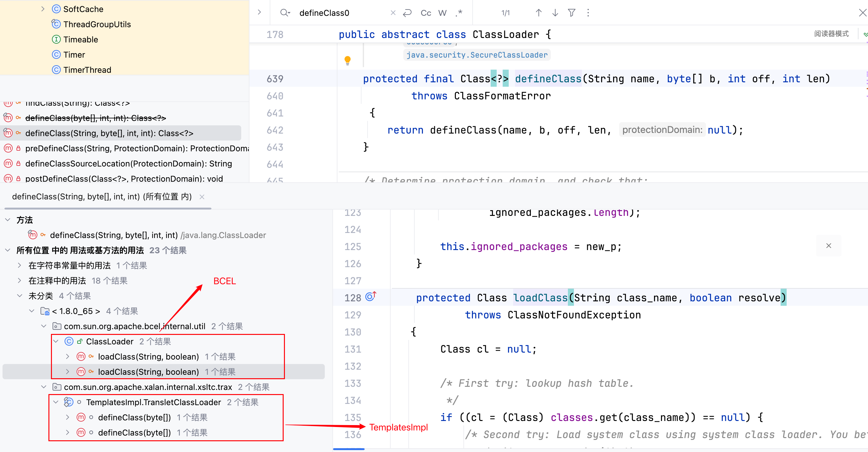Go to next occurrence arrow
868x452 pixels.
click(555, 13)
